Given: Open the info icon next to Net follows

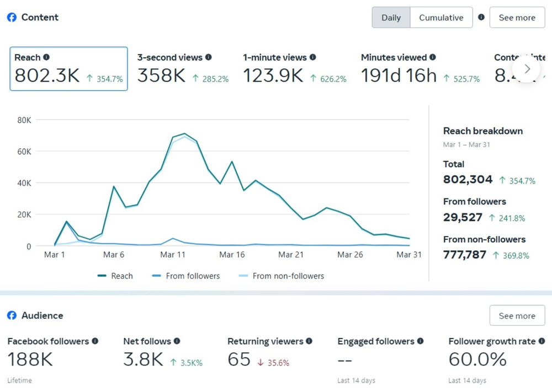Looking at the screenshot, I should click(177, 341).
